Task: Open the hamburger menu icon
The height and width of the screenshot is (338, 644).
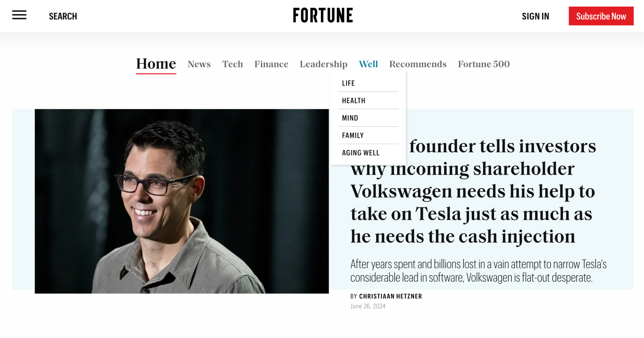Action: pos(19,15)
